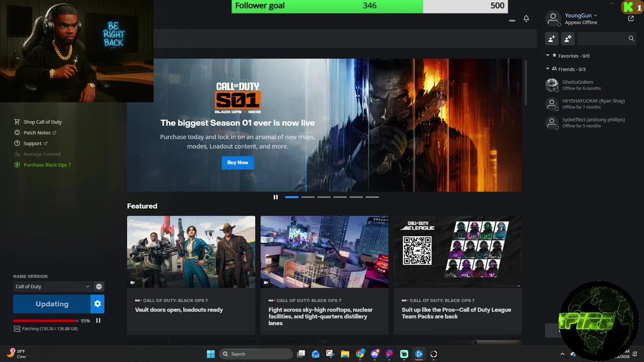Click the friends search magnifier icon
Viewport: 644px width, 362px height.
pyautogui.click(x=631, y=38)
